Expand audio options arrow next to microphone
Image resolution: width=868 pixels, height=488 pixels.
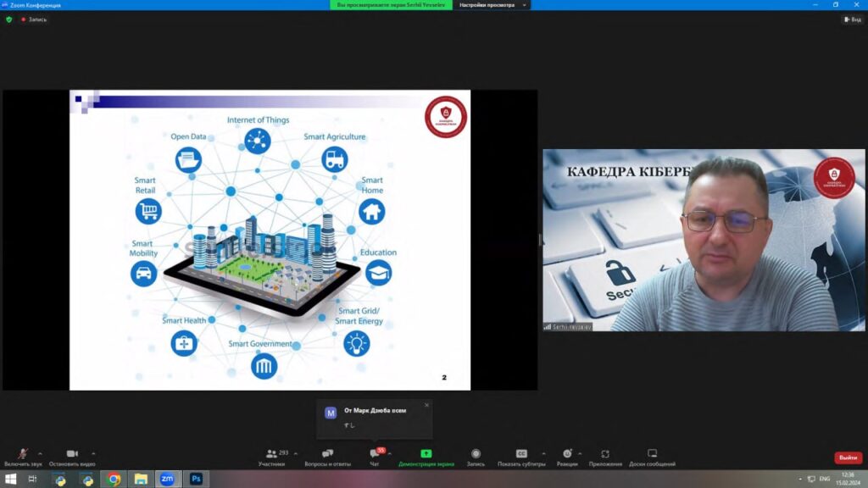pyautogui.click(x=40, y=453)
